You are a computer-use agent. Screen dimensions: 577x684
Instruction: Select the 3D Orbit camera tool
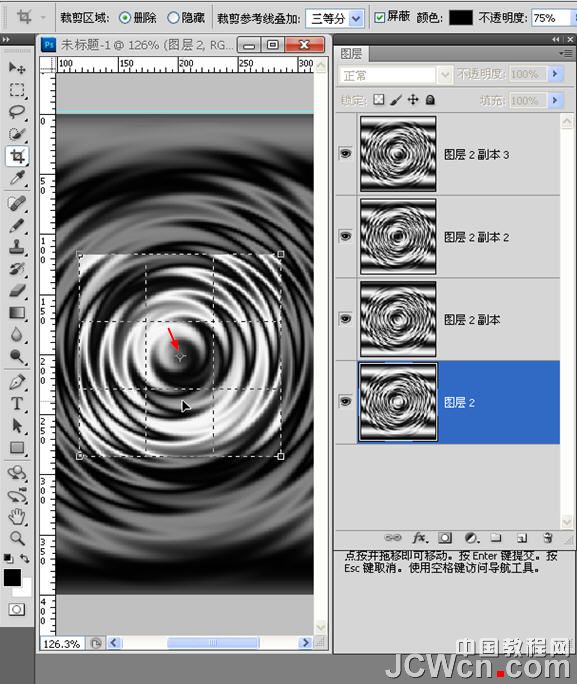[17, 495]
